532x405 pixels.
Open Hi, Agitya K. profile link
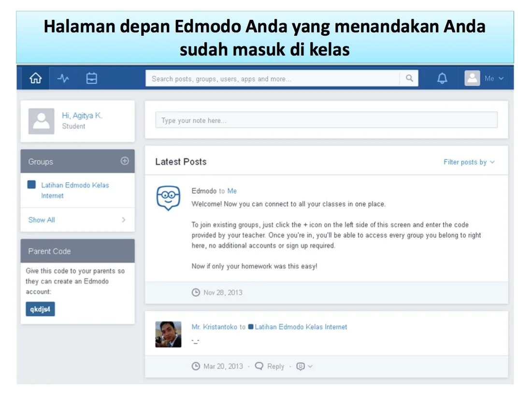82,116
